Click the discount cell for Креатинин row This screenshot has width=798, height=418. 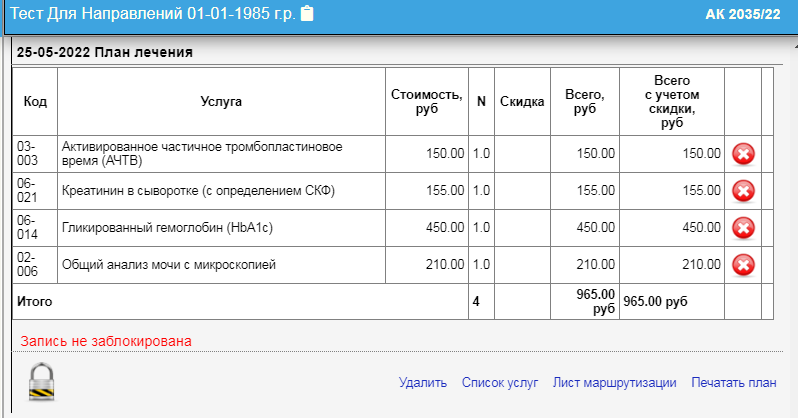[x=521, y=191]
